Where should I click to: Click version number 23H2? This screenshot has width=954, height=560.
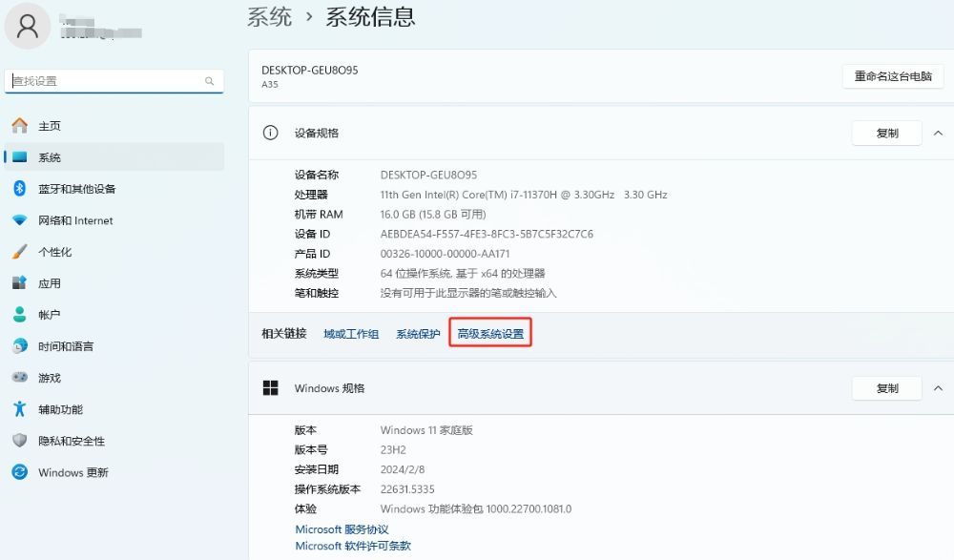coord(393,450)
